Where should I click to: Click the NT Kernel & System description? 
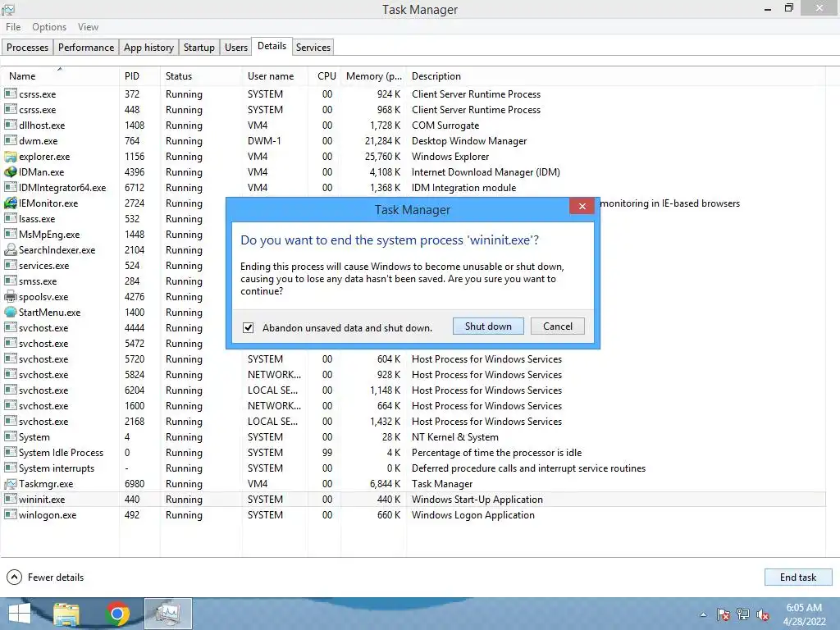pyautogui.click(x=454, y=437)
